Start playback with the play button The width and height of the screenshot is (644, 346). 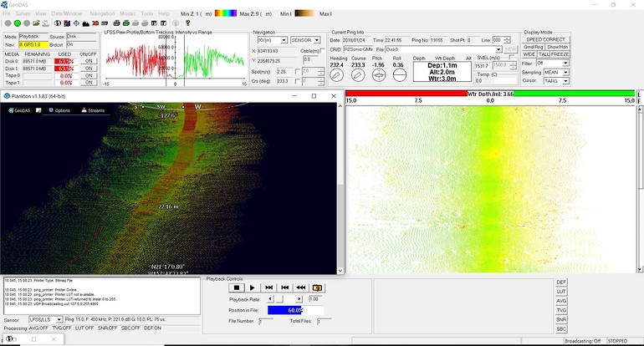click(x=253, y=287)
